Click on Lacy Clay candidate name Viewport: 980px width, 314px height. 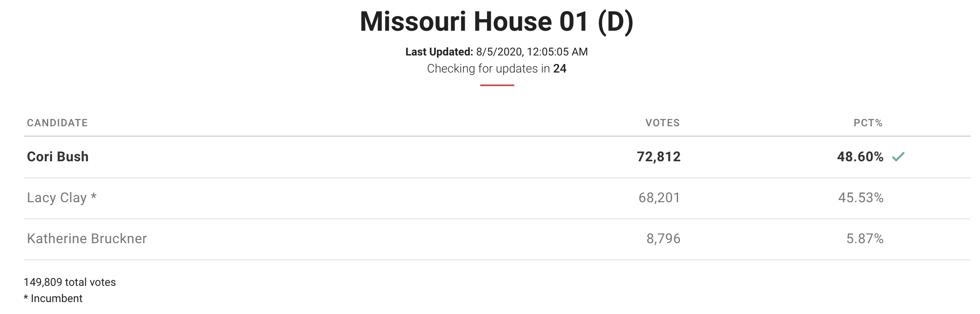click(x=57, y=198)
